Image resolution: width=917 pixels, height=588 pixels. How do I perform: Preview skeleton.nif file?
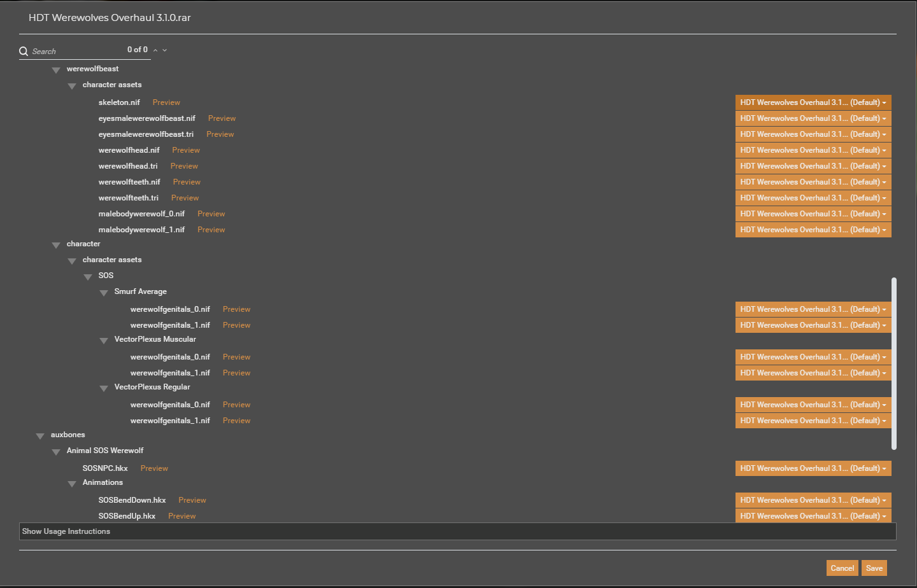pos(166,102)
